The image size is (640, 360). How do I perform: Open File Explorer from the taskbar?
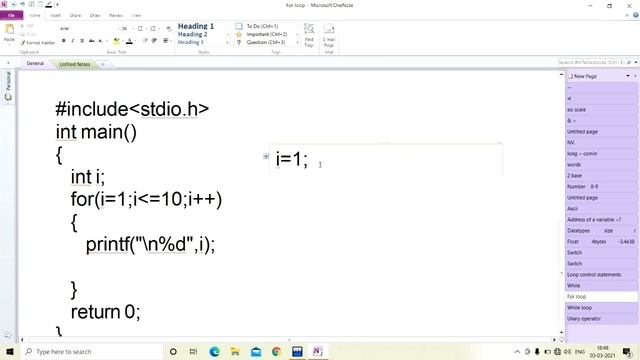tap(235, 351)
